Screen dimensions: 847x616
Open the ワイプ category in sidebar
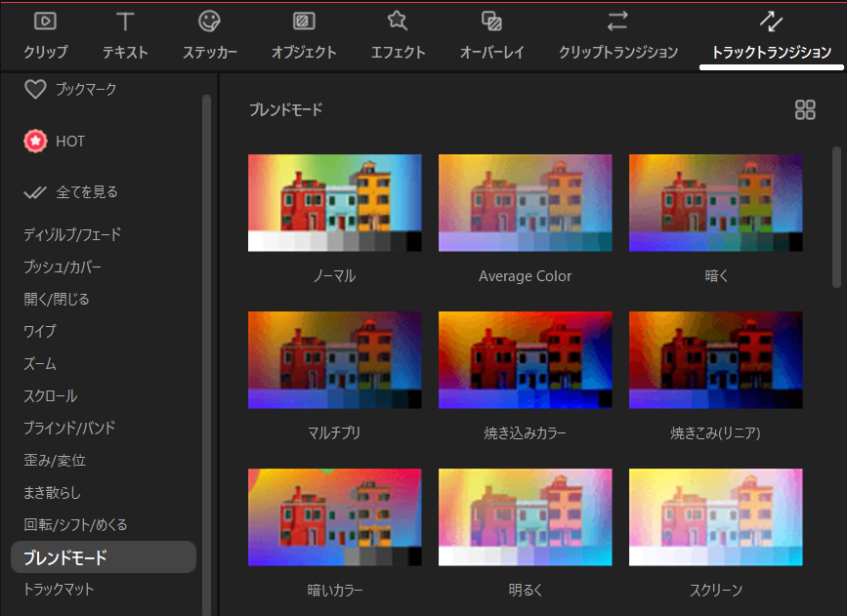[x=40, y=331]
